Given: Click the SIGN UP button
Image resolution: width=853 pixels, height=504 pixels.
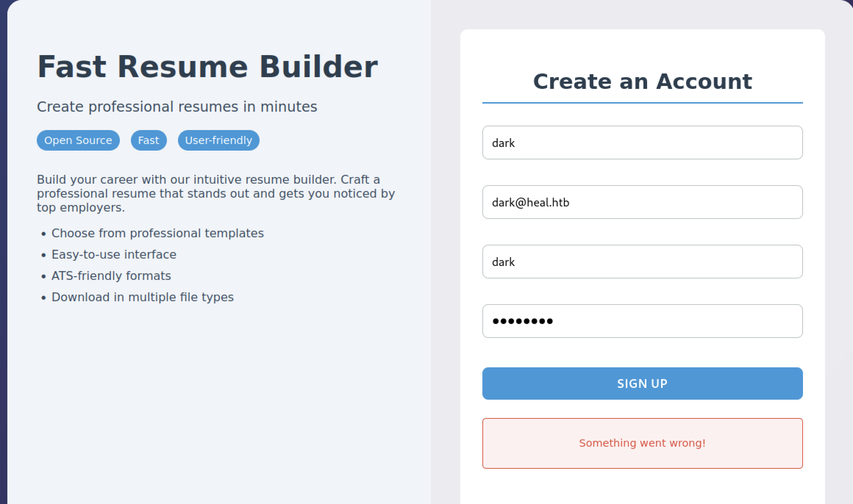Looking at the screenshot, I should (642, 384).
